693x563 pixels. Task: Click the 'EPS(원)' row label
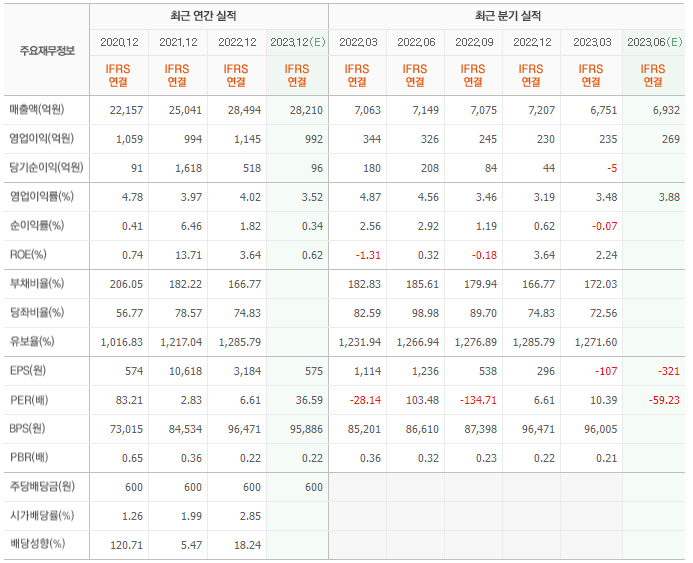(27, 370)
